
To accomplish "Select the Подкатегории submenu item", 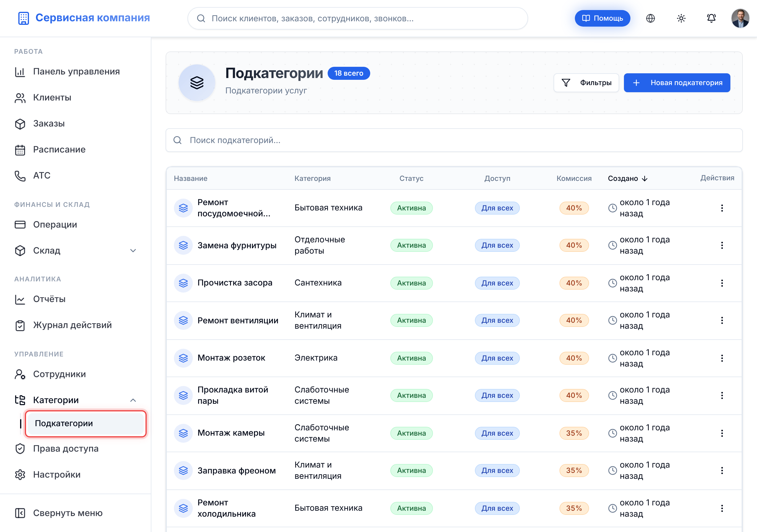I will (86, 424).
